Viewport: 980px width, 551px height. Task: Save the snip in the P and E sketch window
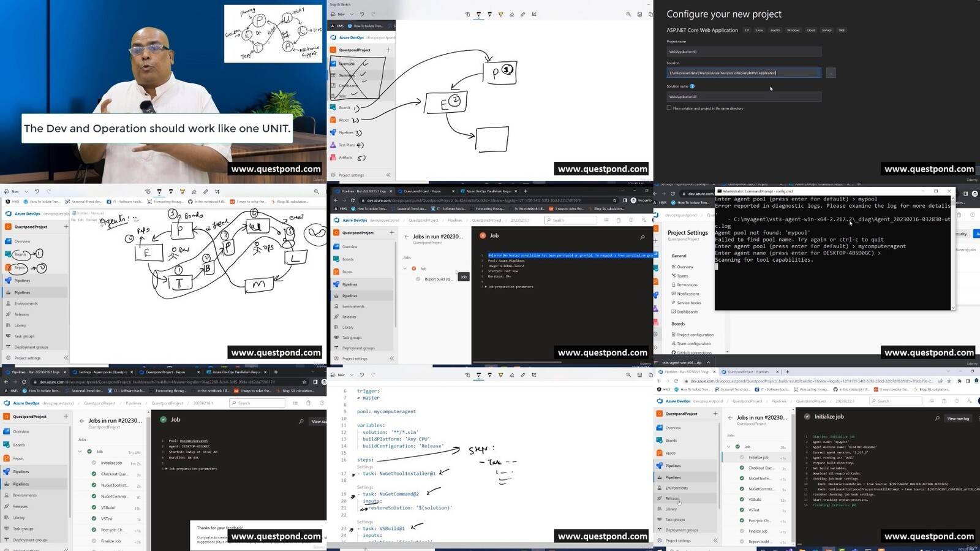tap(640, 14)
